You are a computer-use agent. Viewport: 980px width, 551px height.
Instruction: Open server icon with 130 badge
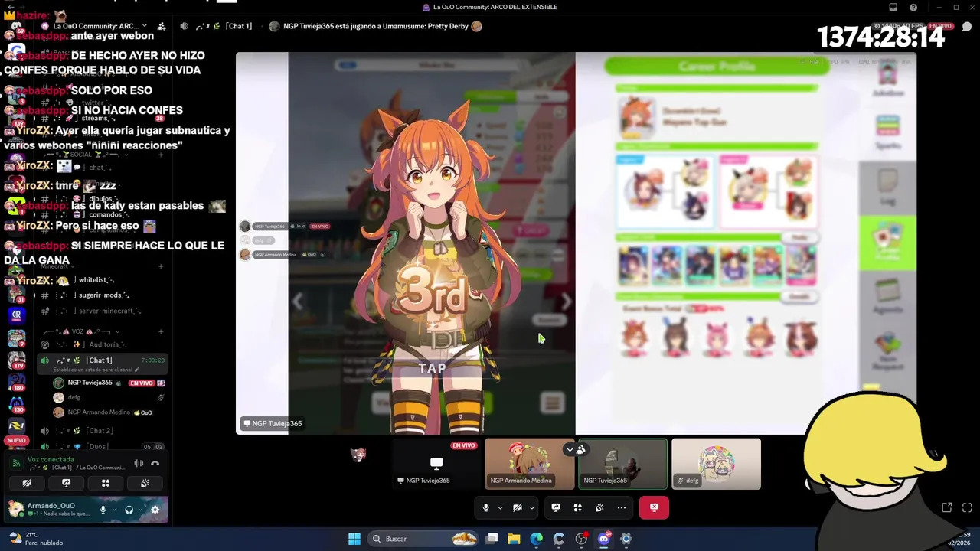(16, 403)
